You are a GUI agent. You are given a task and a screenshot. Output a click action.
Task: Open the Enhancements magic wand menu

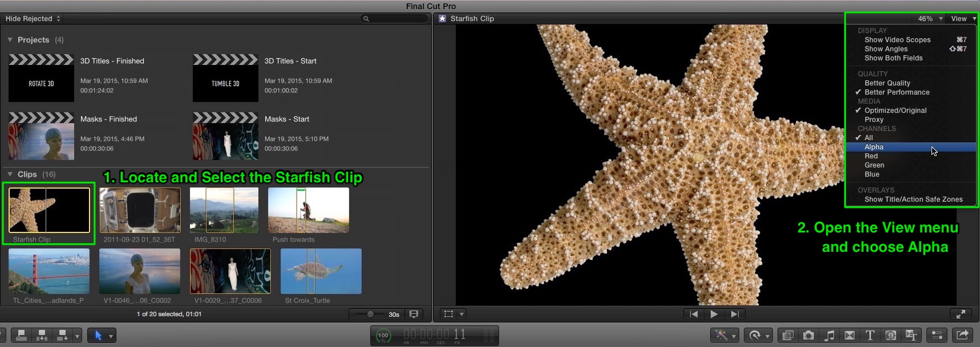(725, 335)
